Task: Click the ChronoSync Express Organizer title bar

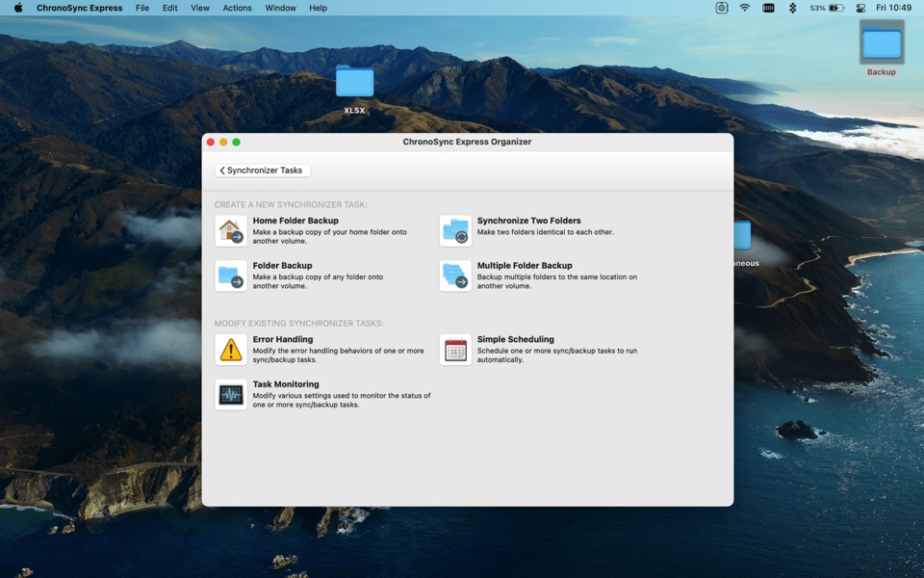Action: click(468, 143)
